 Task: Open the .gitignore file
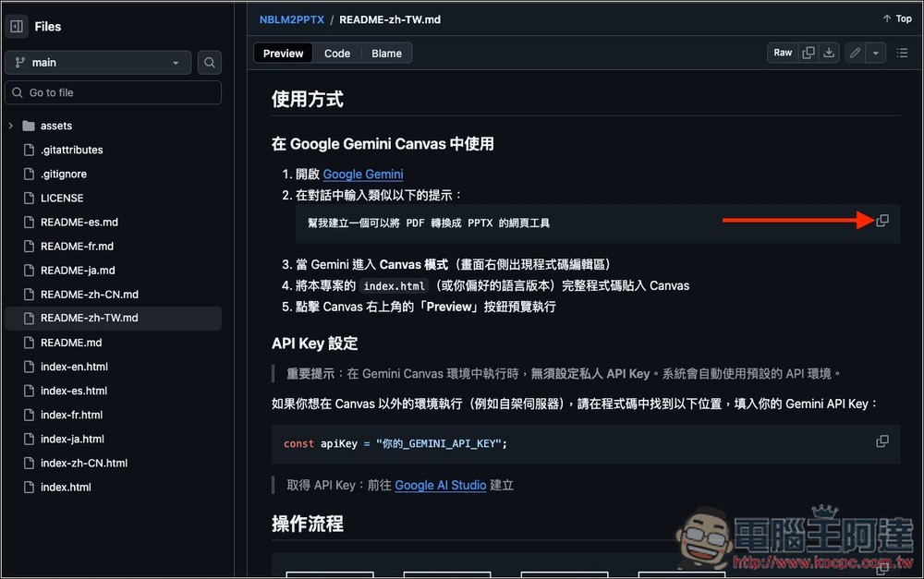[64, 174]
